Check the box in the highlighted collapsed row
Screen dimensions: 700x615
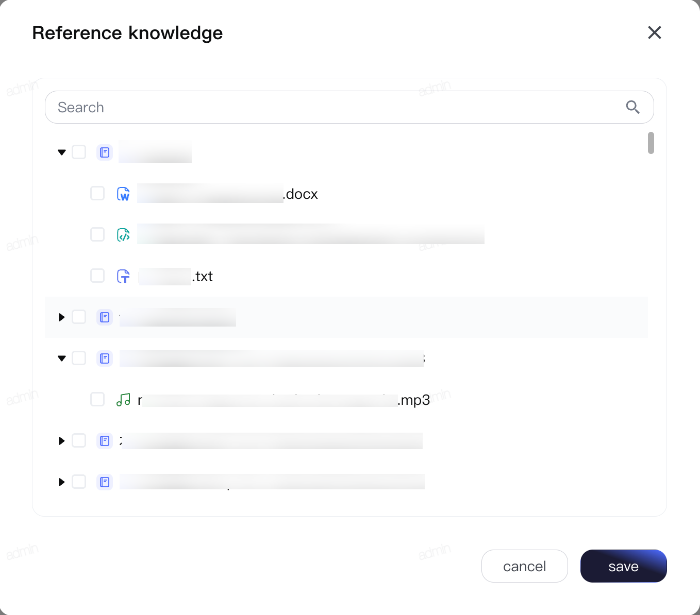pos(79,317)
